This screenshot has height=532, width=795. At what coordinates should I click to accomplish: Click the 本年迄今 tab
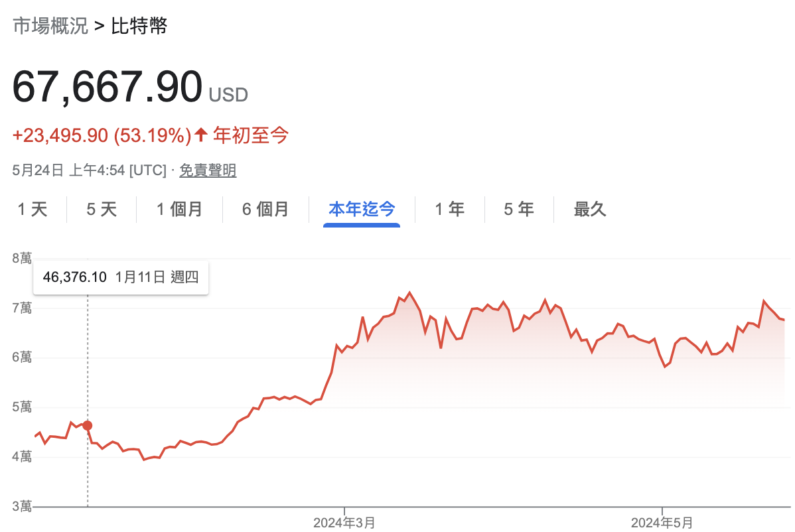(362, 209)
